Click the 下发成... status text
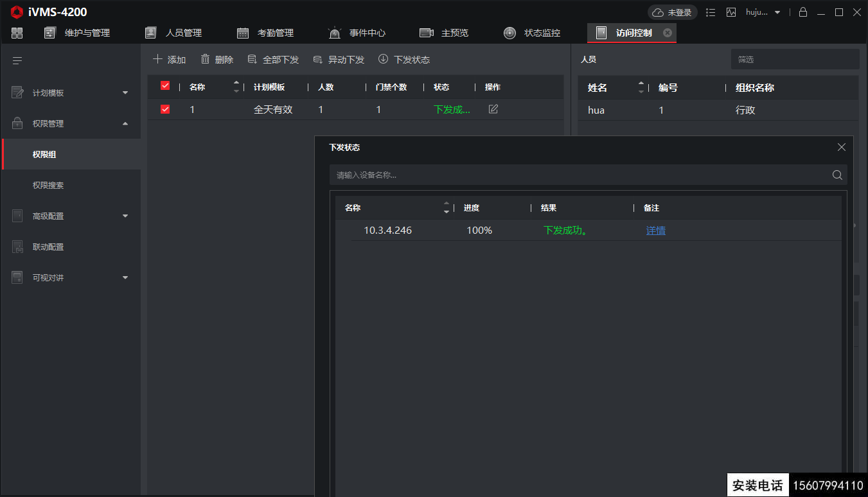 pyautogui.click(x=452, y=110)
